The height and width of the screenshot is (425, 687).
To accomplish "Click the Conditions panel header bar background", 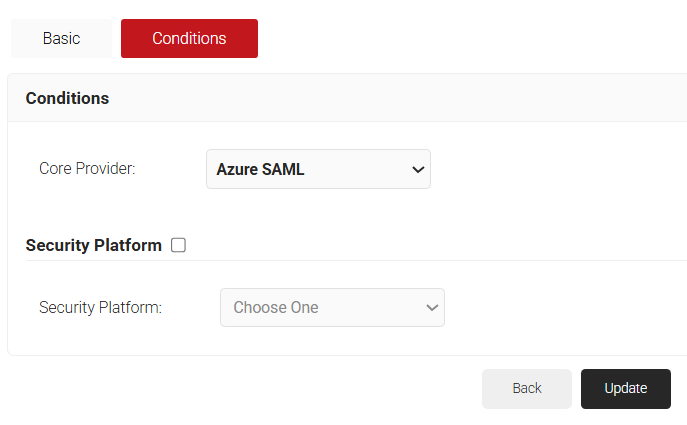I will (x=400, y=98).
